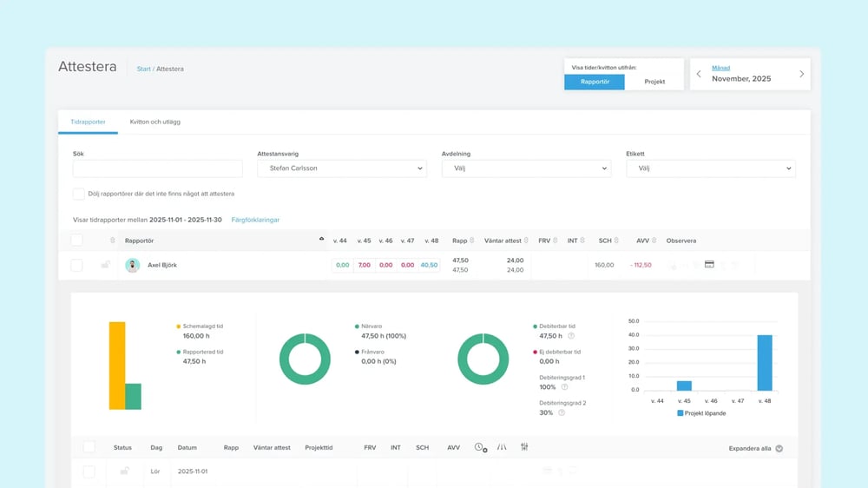
Task: Click the Start breadcrumb link
Action: (x=144, y=69)
